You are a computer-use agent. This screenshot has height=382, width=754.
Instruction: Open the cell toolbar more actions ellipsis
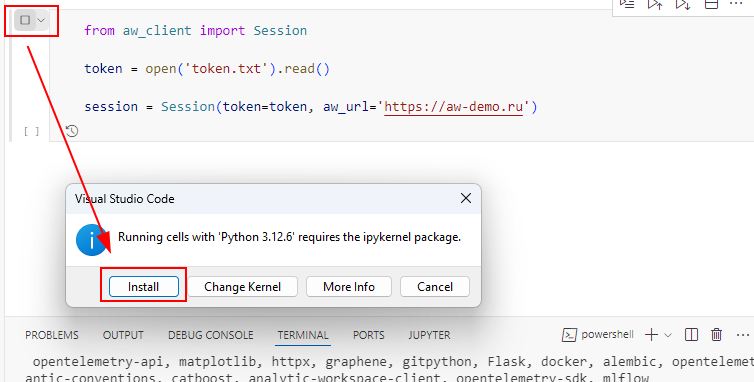click(736, 3)
